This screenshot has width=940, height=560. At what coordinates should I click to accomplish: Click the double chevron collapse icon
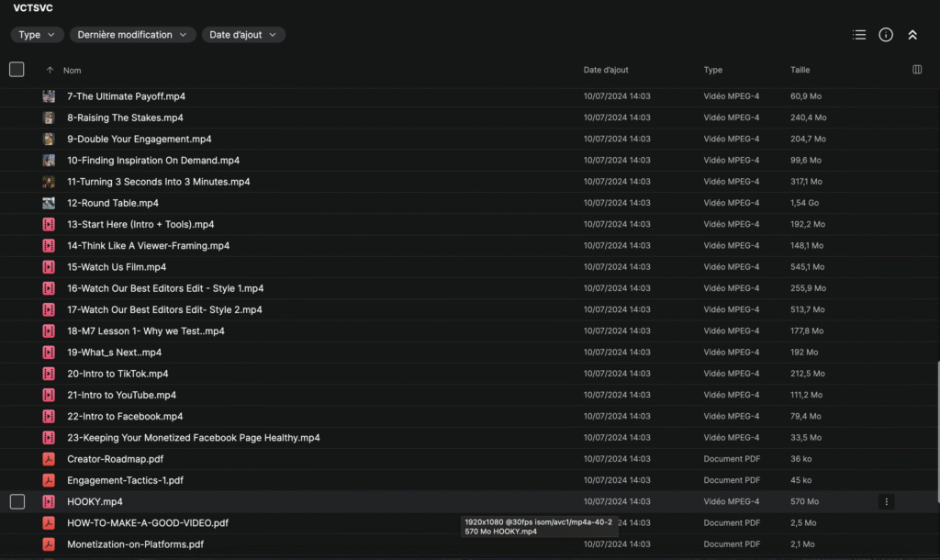click(x=912, y=35)
